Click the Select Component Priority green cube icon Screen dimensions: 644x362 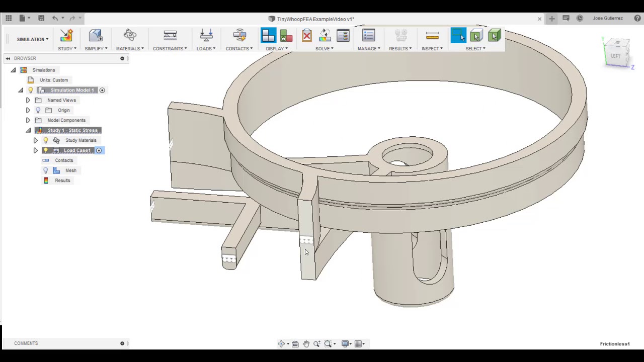click(x=495, y=36)
